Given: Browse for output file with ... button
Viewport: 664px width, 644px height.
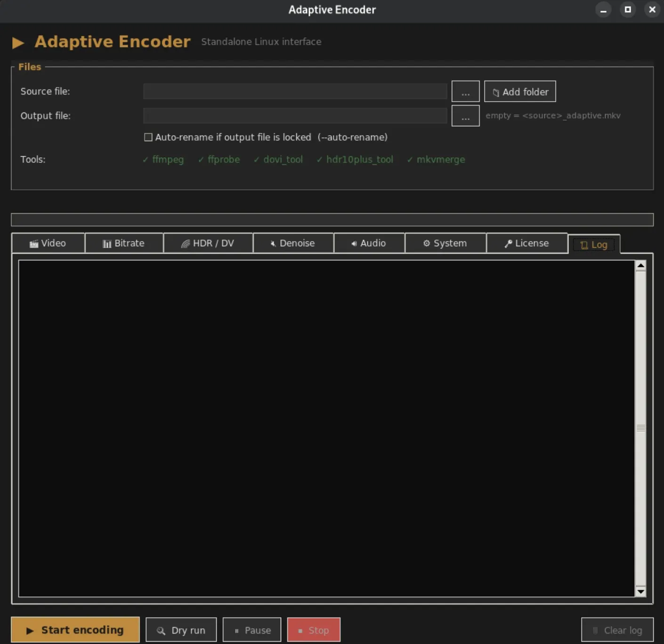Looking at the screenshot, I should point(465,116).
